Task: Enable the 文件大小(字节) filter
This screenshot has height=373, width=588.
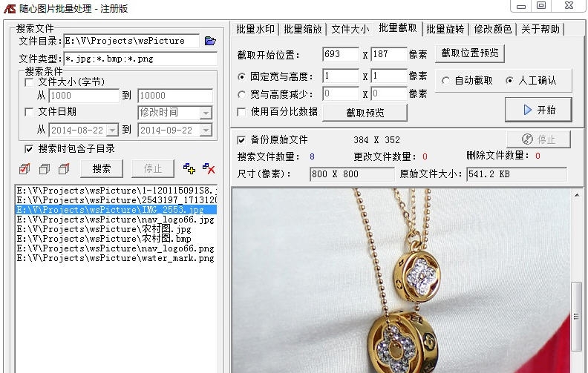Action: tap(29, 82)
